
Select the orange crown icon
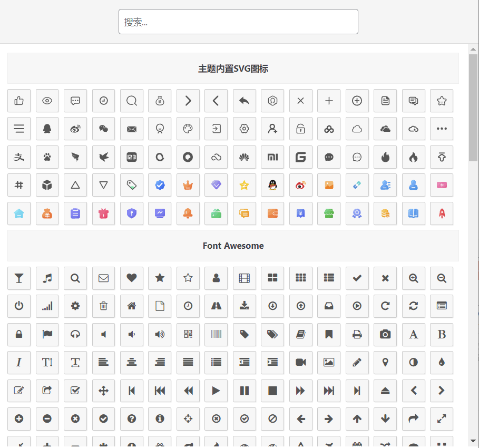[x=188, y=185]
